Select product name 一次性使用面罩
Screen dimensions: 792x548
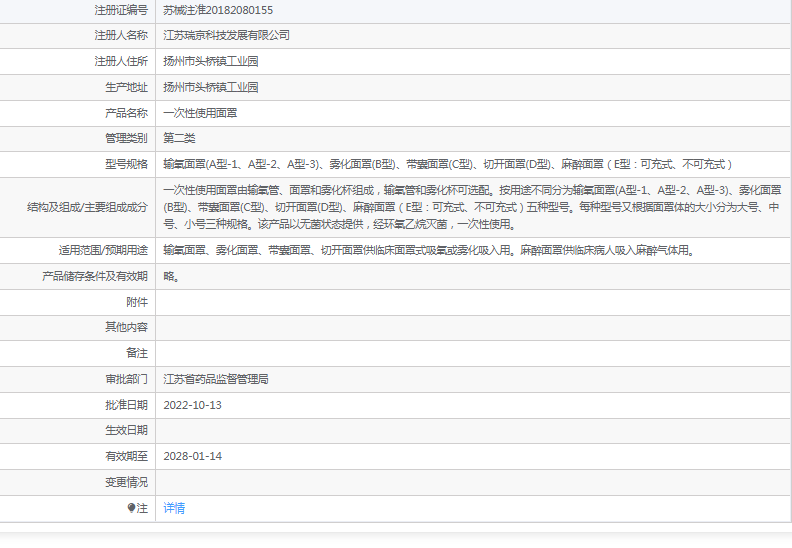pos(201,113)
